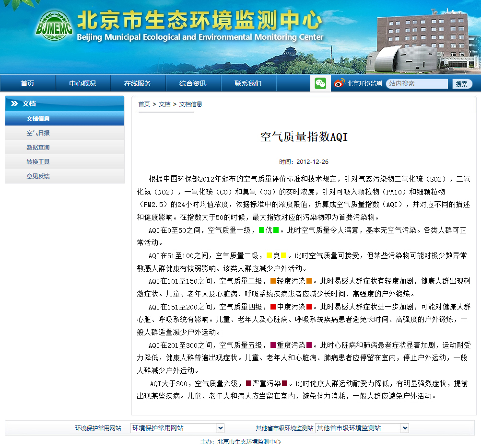Click the 北京环境监测 Weibo link text

coord(364,83)
